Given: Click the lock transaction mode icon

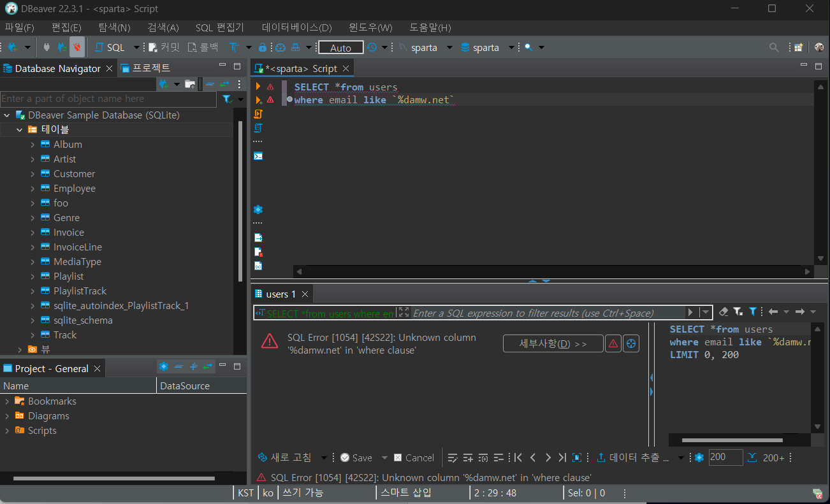Looking at the screenshot, I should (263, 47).
